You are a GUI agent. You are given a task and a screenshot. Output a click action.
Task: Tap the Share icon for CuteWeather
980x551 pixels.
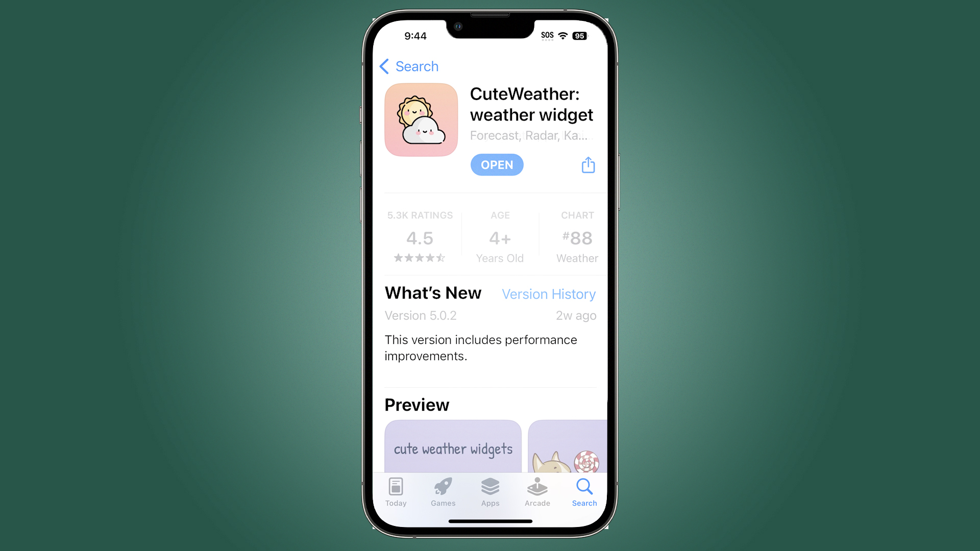587,165
